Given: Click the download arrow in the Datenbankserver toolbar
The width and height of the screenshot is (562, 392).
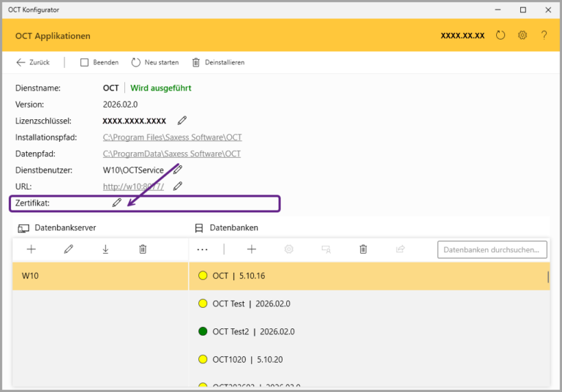Looking at the screenshot, I should click(x=105, y=249).
